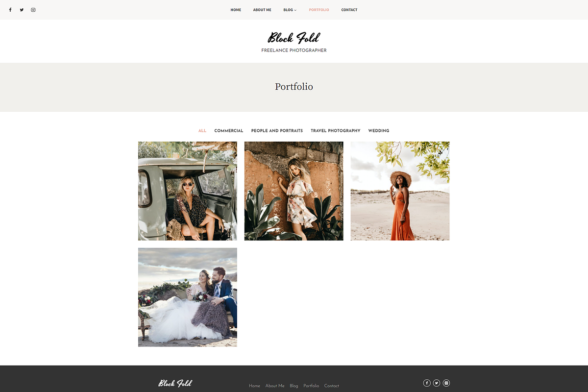
Task: Open Contact in top navigation
Action: pos(349,10)
